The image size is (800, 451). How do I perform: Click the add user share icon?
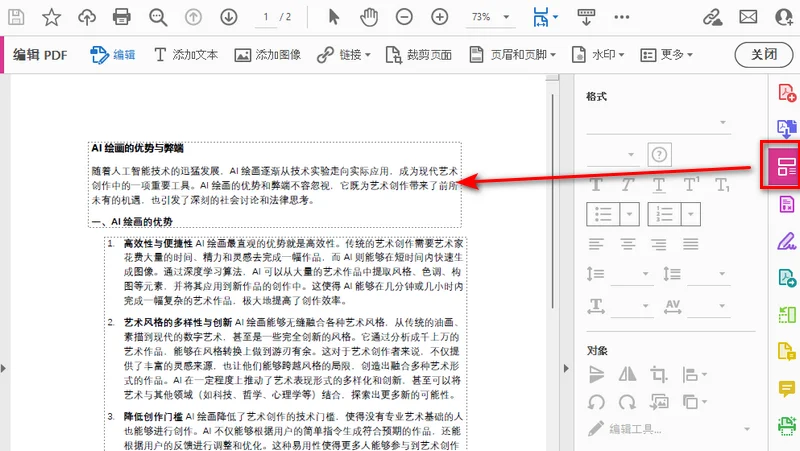(784, 17)
